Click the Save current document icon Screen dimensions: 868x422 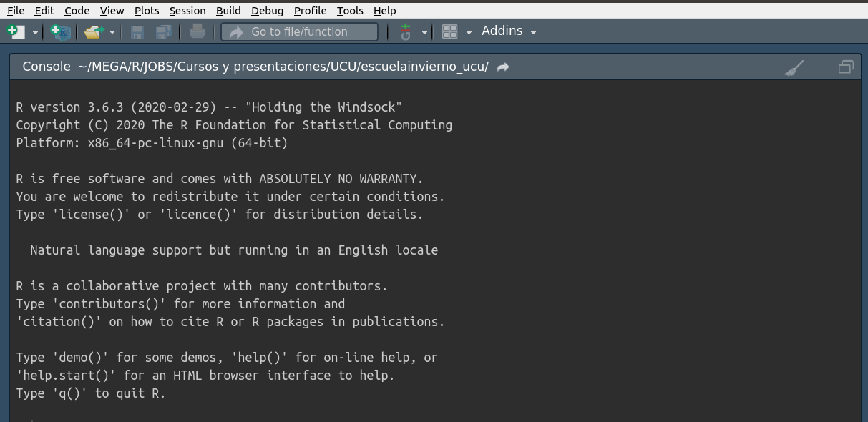coord(137,31)
